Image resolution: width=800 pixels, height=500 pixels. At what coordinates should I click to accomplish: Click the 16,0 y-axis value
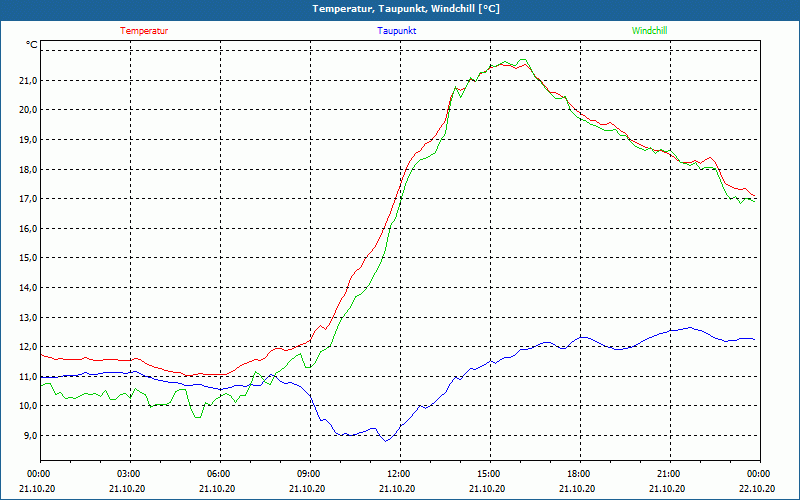pyautogui.click(x=29, y=228)
